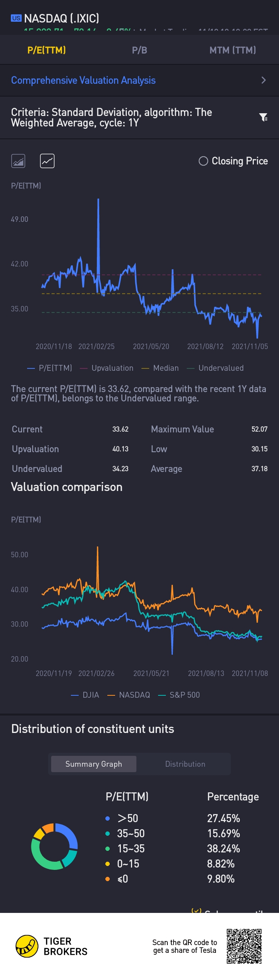Open Comprehensive Valuation Analysis link
The width and height of the screenshot is (279, 980).
(83, 80)
